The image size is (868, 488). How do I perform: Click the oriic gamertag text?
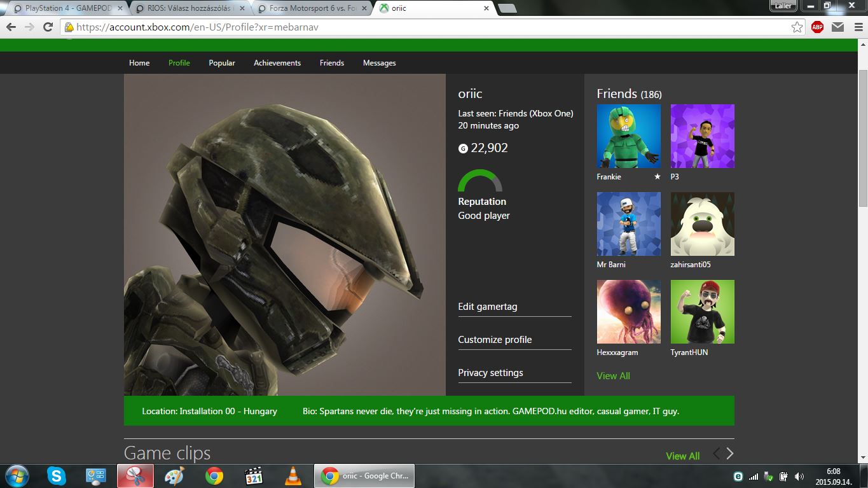(x=470, y=94)
